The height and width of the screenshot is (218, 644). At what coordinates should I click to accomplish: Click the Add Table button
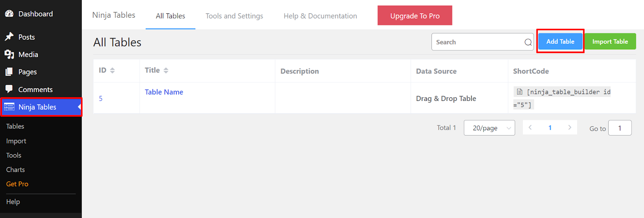(x=560, y=41)
